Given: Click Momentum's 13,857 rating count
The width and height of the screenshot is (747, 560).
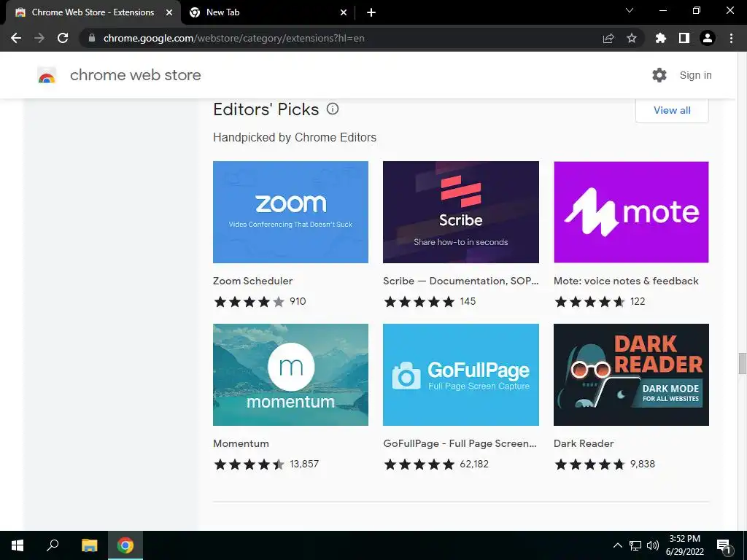Looking at the screenshot, I should pos(304,464).
